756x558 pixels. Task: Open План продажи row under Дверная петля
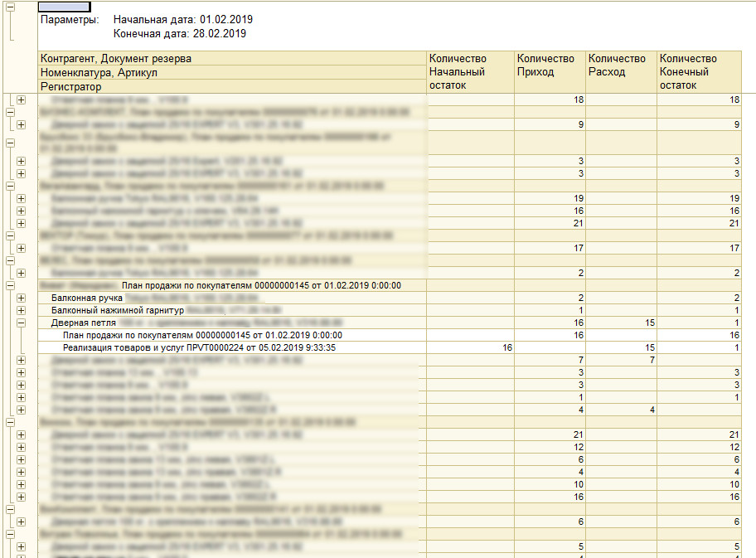pyautogui.click(x=202, y=335)
